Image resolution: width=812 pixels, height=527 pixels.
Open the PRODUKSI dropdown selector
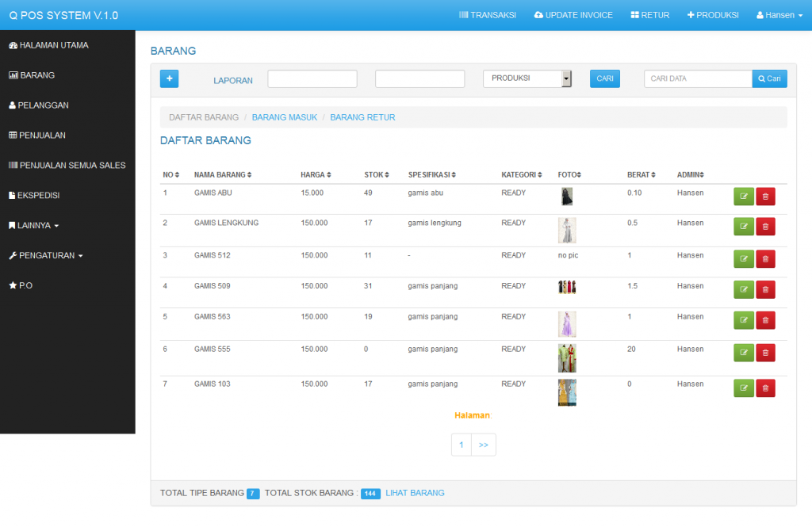(527, 78)
